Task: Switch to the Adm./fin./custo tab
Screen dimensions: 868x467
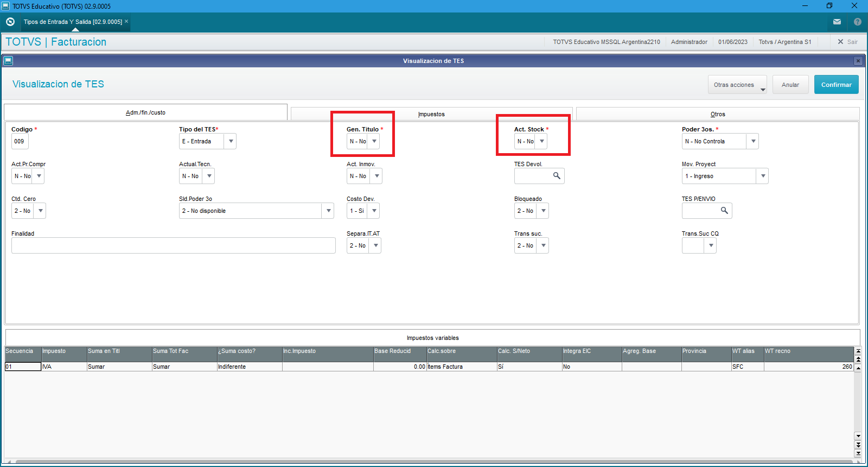Action: (145, 112)
